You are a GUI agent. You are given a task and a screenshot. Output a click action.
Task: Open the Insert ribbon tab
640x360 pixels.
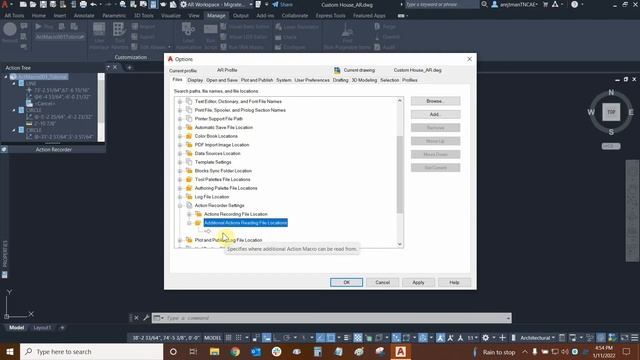60,16
